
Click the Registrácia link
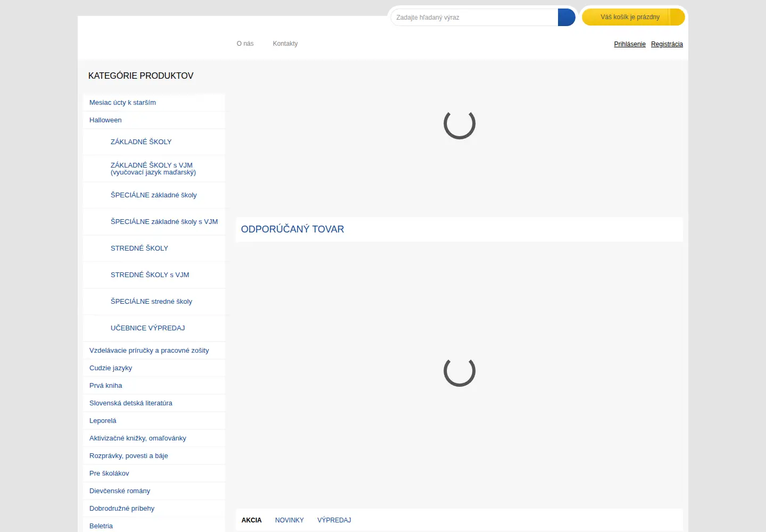pos(667,44)
